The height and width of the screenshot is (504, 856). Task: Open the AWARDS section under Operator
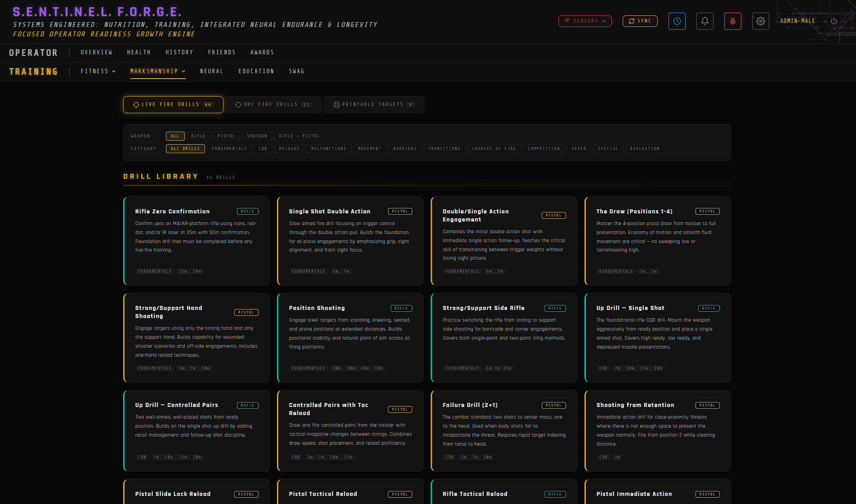click(262, 52)
